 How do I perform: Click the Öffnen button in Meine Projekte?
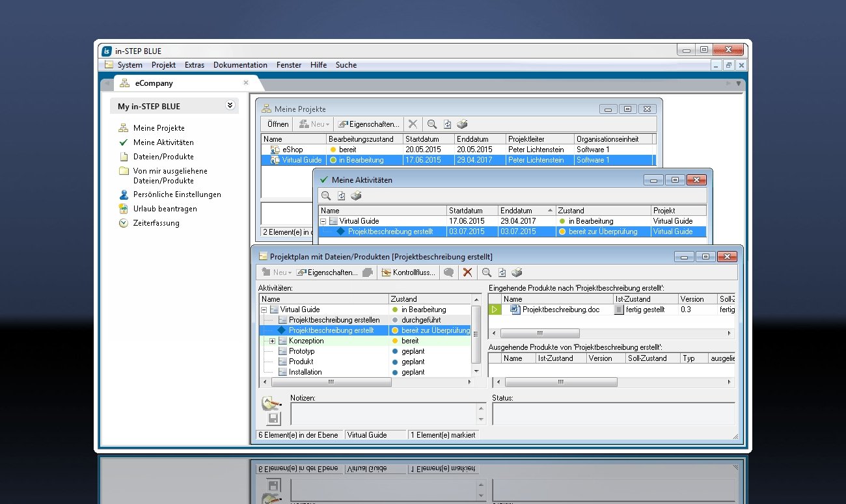tap(278, 124)
